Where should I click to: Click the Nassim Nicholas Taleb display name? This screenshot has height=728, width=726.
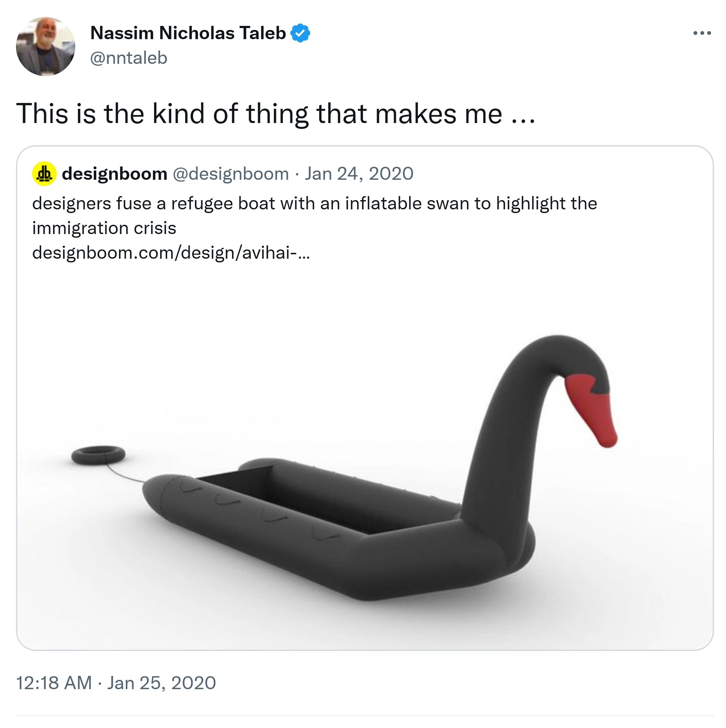188,33
